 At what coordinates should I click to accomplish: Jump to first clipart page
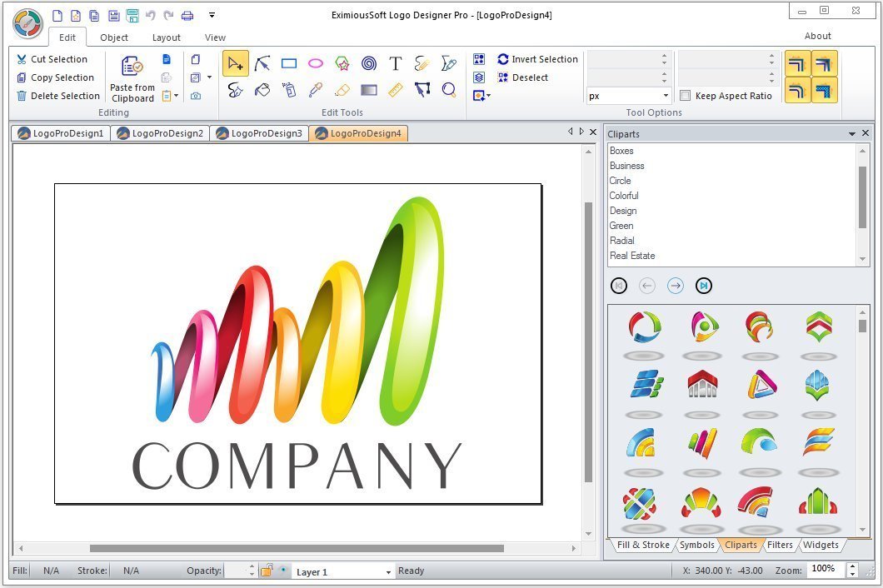coord(618,286)
